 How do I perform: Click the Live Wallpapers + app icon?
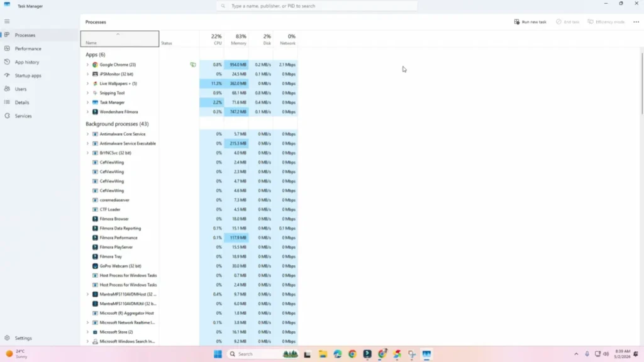click(x=95, y=84)
